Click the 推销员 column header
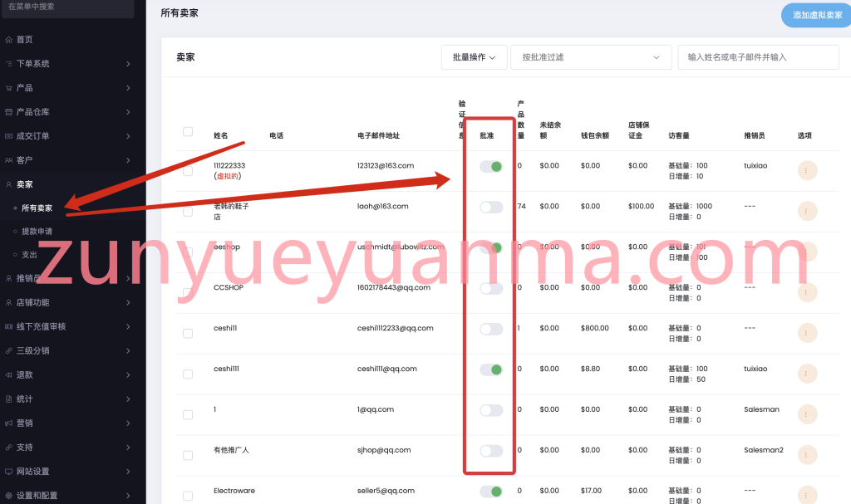851x504 pixels. click(755, 135)
